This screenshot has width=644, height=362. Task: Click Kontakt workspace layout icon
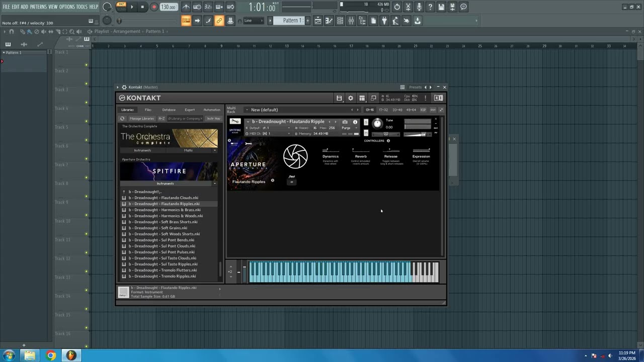(362, 98)
